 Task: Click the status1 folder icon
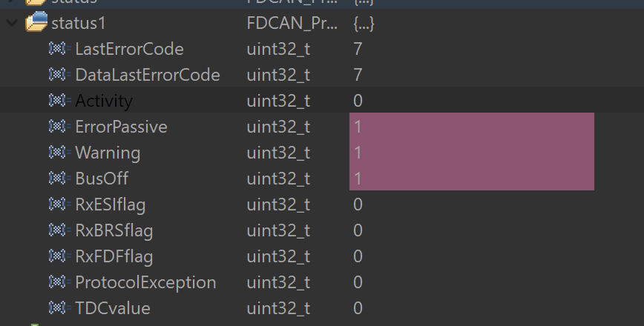point(36,23)
